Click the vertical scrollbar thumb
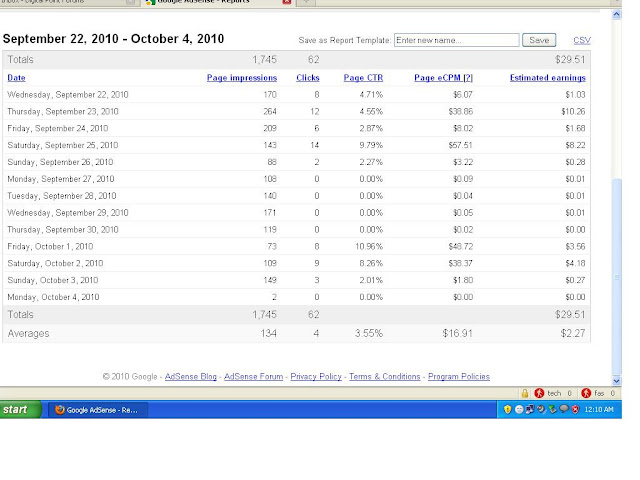640x480 pixels. [x=617, y=277]
